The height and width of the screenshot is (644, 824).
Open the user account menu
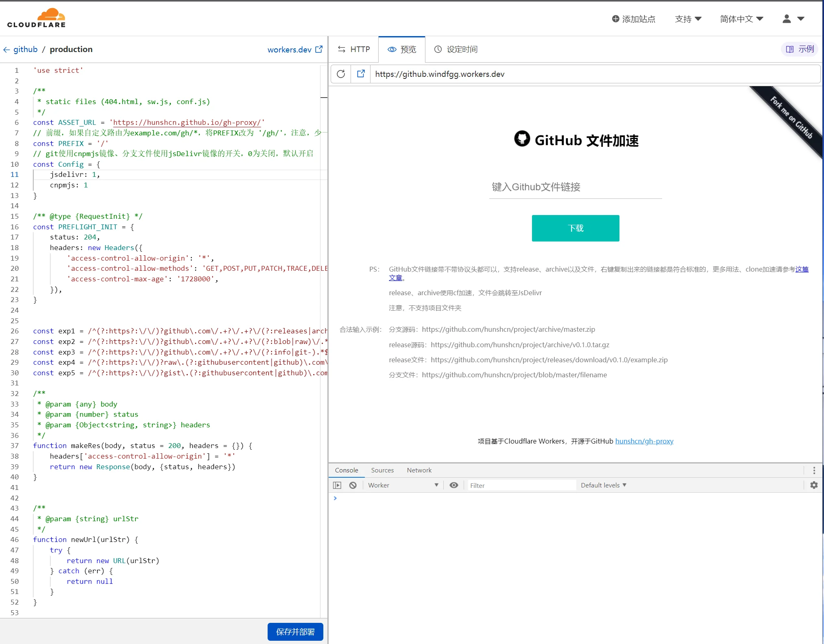(x=793, y=19)
